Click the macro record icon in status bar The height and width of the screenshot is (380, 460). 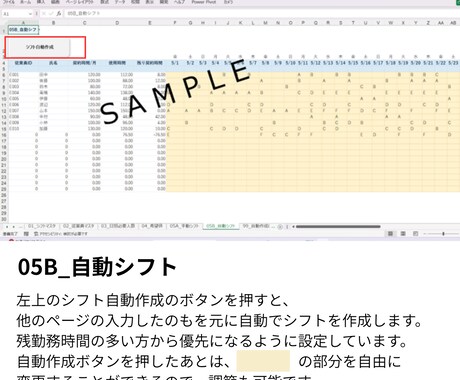[x=26, y=234]
